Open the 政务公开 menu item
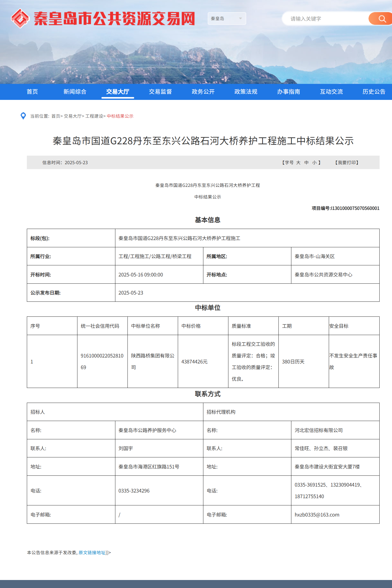Screen dimensions: 392x588 203,92
